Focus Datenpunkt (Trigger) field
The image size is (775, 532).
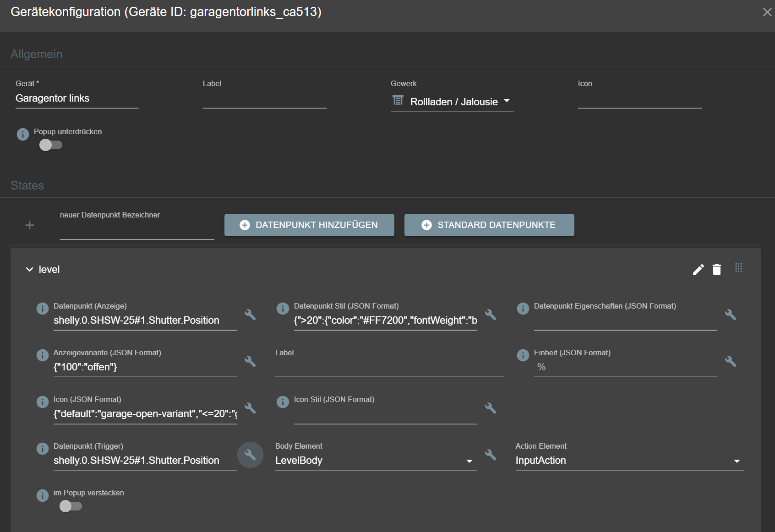(145, 461)
